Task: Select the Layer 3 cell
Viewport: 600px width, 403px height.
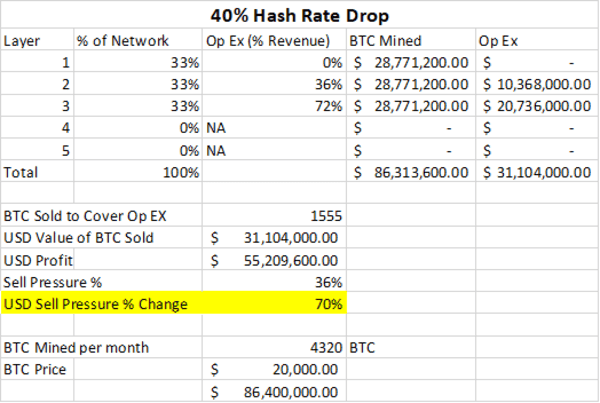Action: tap(37, 106)
